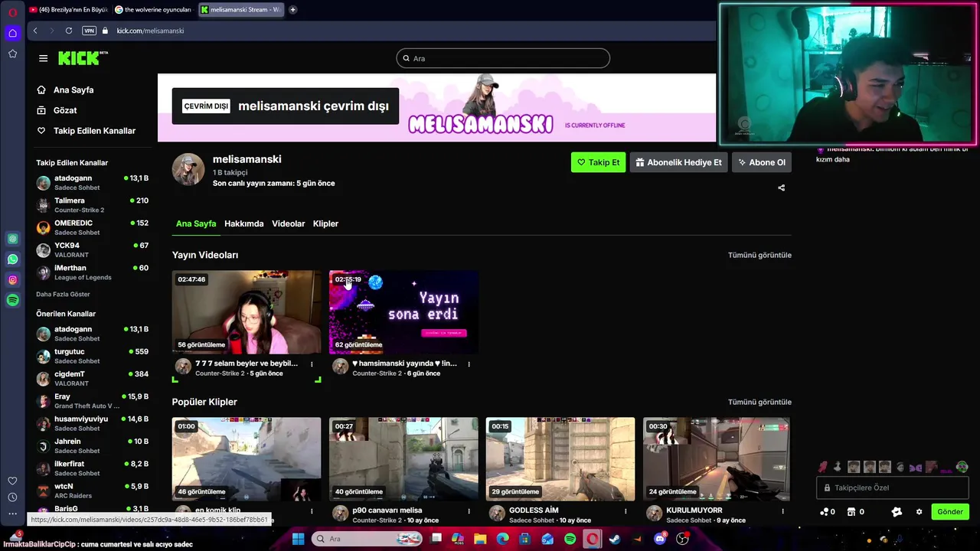Switch to 'the wolverine oyuncuları' tab
This screenshot has height=551, width=980.
[153, 10]
